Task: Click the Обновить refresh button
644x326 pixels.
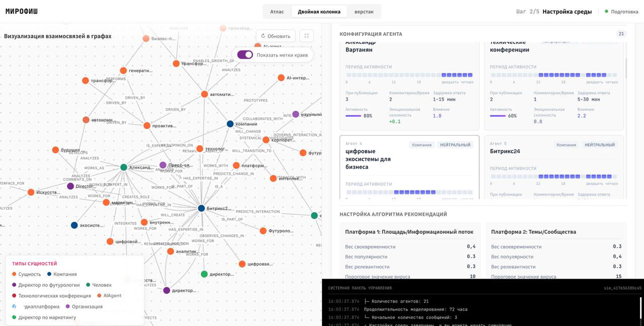Action: pyautogui.click(x=275, y=36)
